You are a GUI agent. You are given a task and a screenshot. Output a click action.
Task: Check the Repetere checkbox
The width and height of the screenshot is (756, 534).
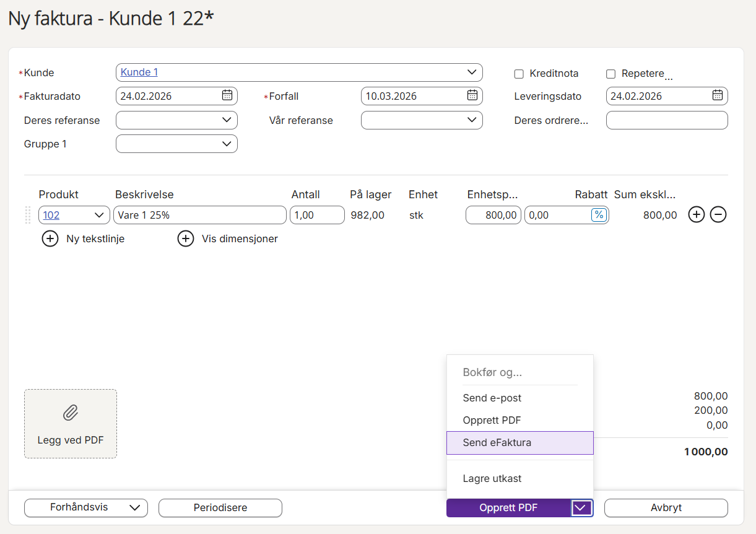pyautogui.click(x=610, y=74)
